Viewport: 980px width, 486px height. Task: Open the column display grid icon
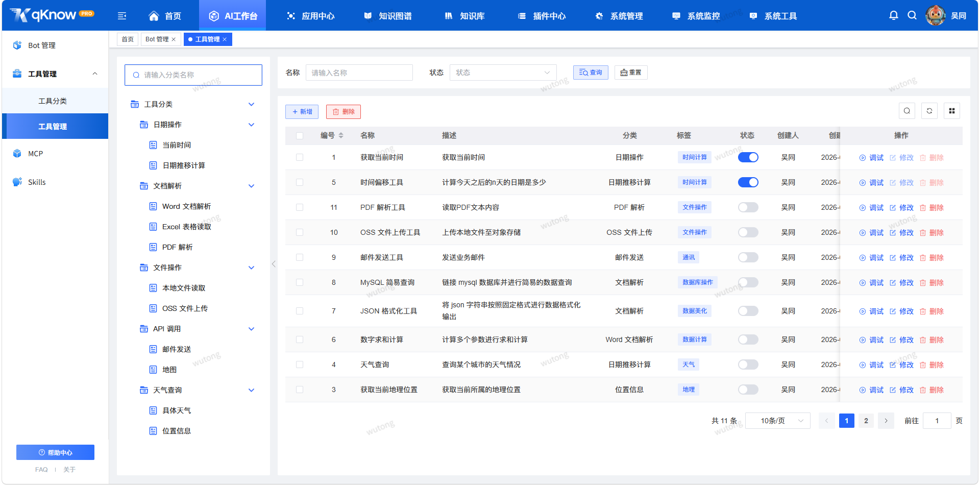click(952, 111)
